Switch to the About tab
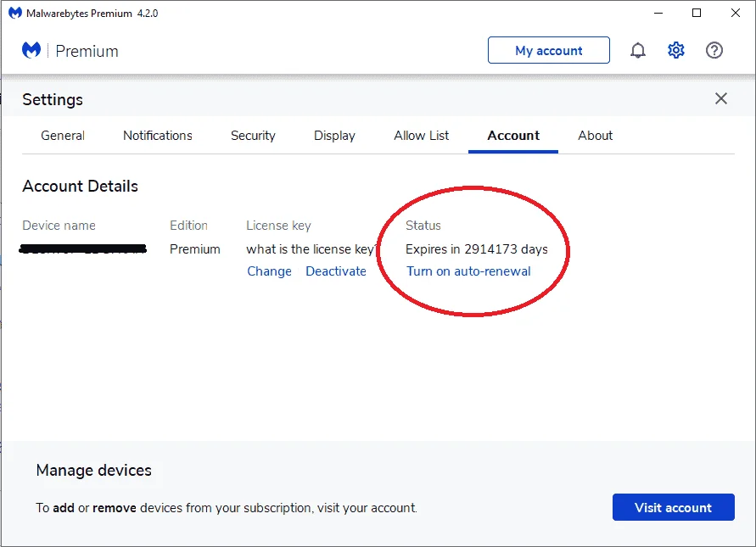The width and height of the screenshot is (756, 547). 596,136
